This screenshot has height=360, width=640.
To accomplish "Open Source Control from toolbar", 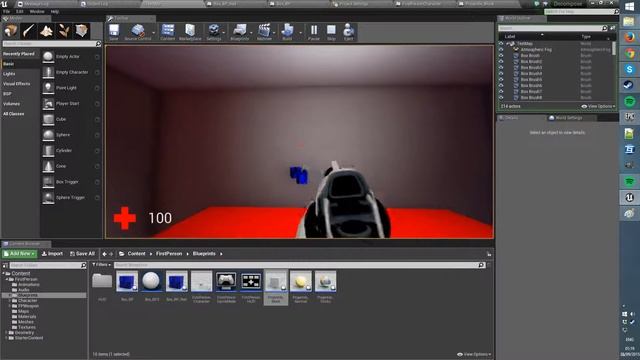I will [138, 32].
